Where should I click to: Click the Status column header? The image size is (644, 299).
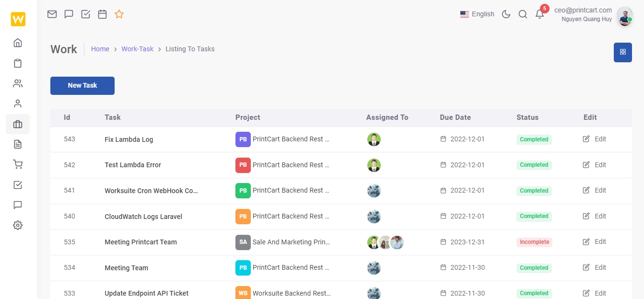tap(527, 117)
